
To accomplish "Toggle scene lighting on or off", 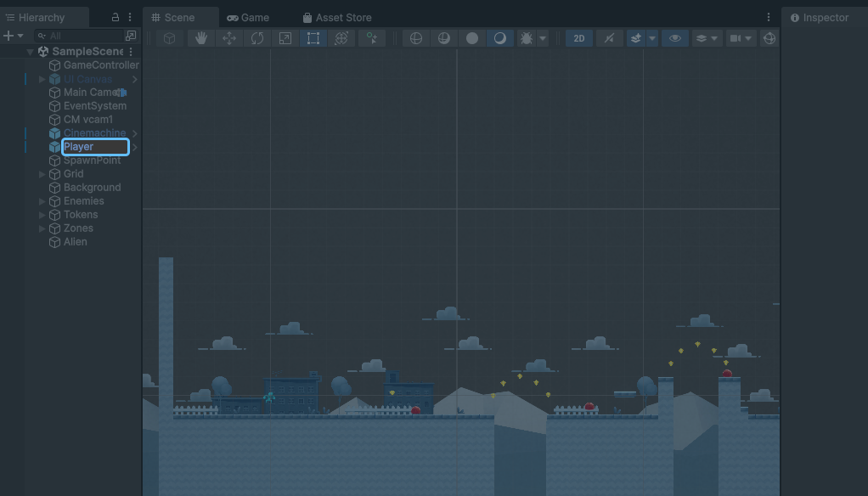I will point(499,37).
